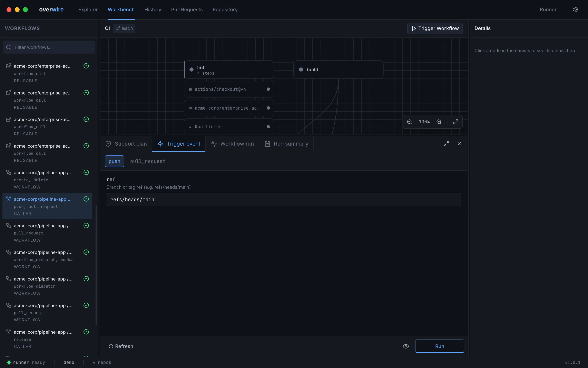
Task: Select the lint job node
Action: pos(229,70)
